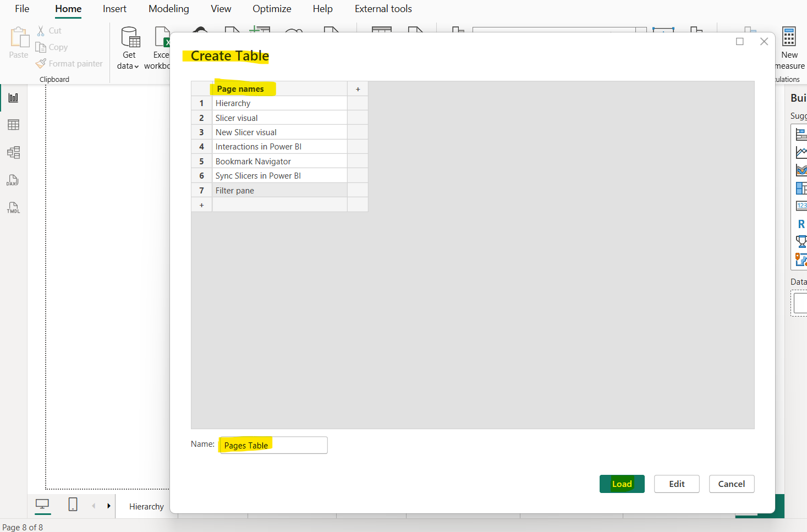
Task: Switch to the Table view in left sidebar
Action: (x=13, y=124)
